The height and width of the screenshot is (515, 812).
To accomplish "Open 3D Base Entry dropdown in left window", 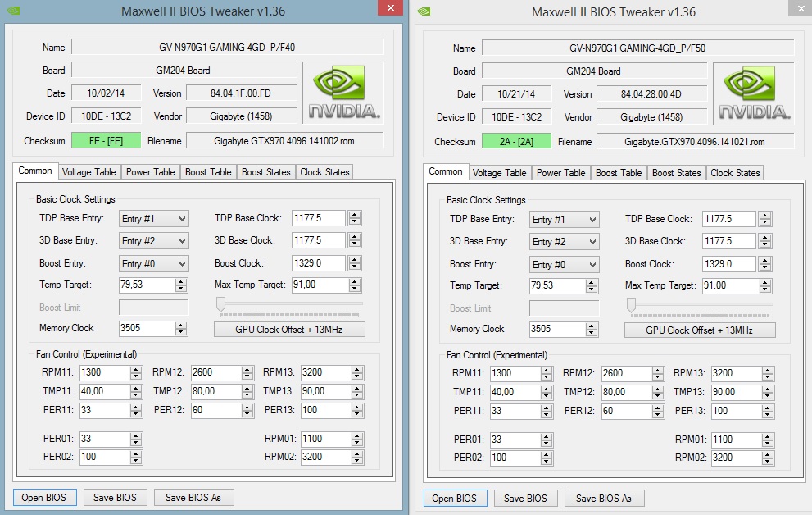I will 154,241.
